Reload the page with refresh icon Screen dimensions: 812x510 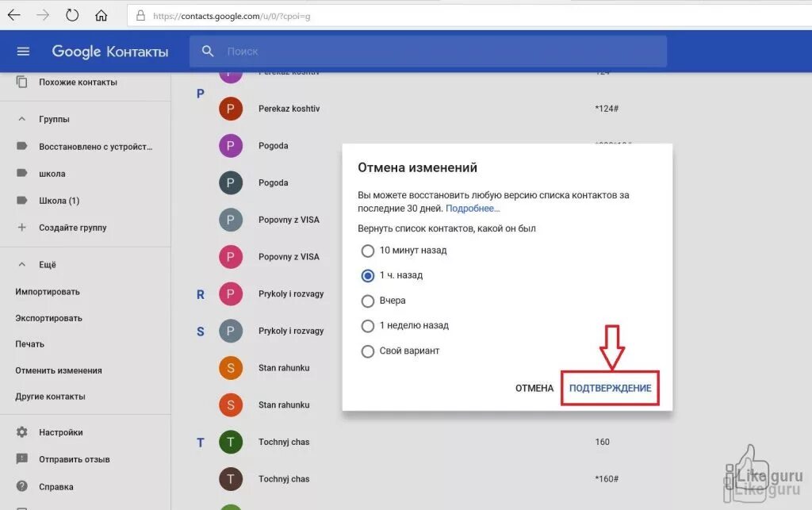[x=72, y=16]
